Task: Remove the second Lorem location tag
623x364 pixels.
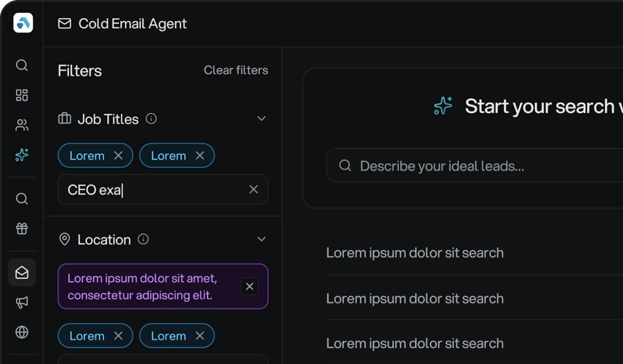Action: tap(200, 336)
